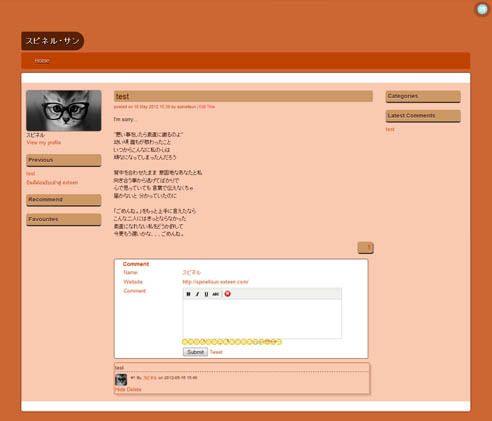Click in the comment text area

point(262,319)
